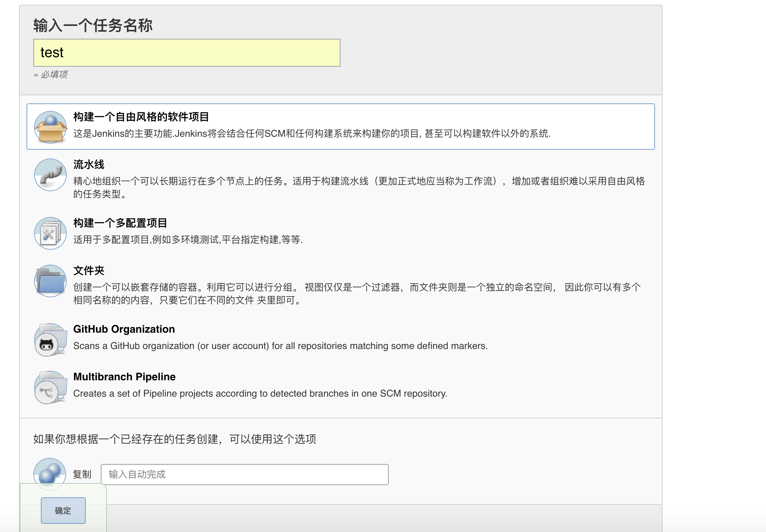Click the 复制 label

pos(82,474)
